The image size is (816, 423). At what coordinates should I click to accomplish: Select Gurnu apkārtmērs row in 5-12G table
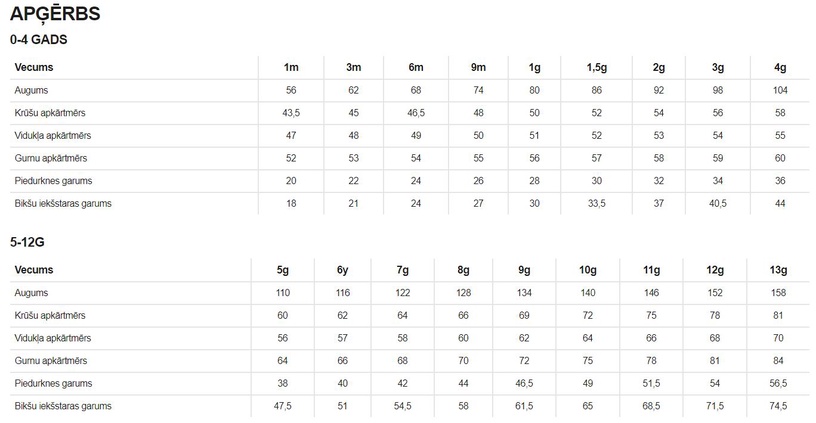(x=410, y=361)
